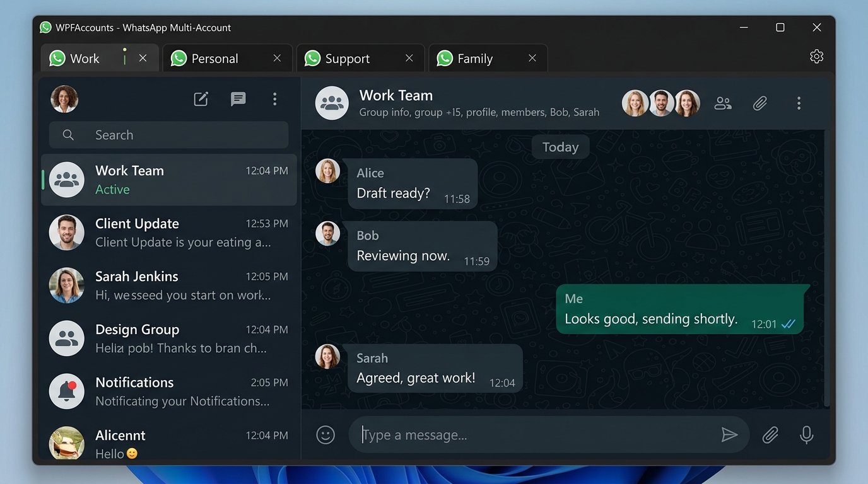The height and width of the screenshot is (484, 868).
Task: Click Bob's avatar beside Reviewing now message
Action: click(x=327, y=233)
